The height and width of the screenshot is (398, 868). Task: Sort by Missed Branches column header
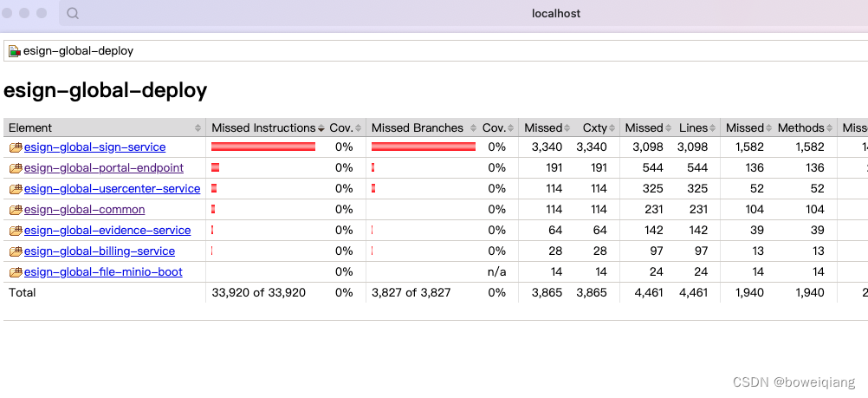point(423,128)
